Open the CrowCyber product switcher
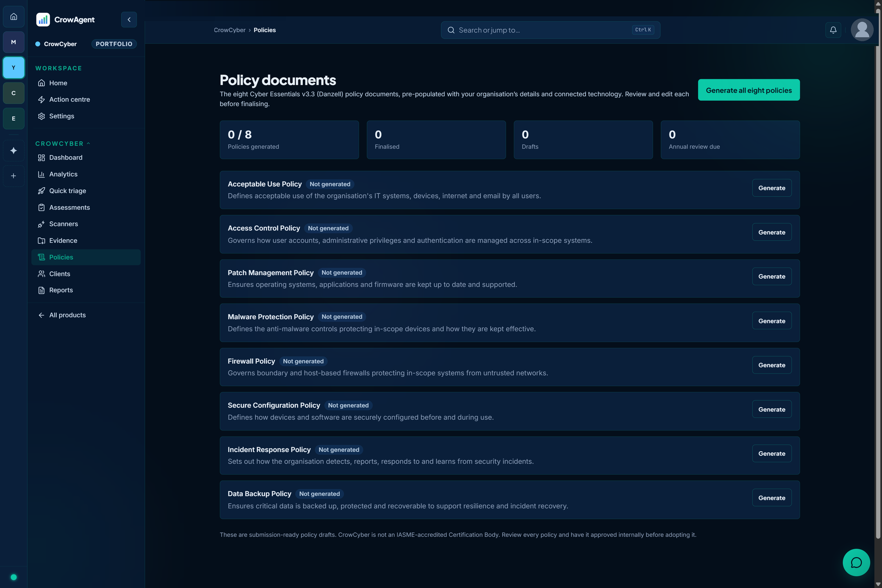 56,44
